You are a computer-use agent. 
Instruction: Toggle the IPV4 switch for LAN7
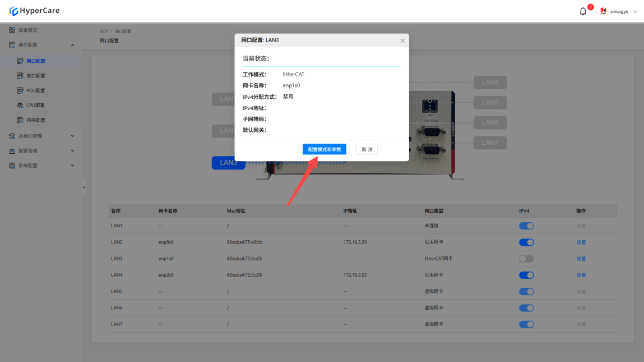click(526, 324)
